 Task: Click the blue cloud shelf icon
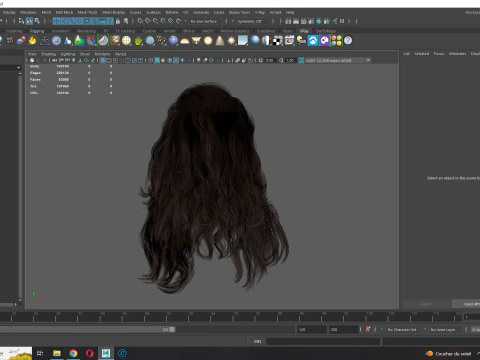tap(313, 41)
